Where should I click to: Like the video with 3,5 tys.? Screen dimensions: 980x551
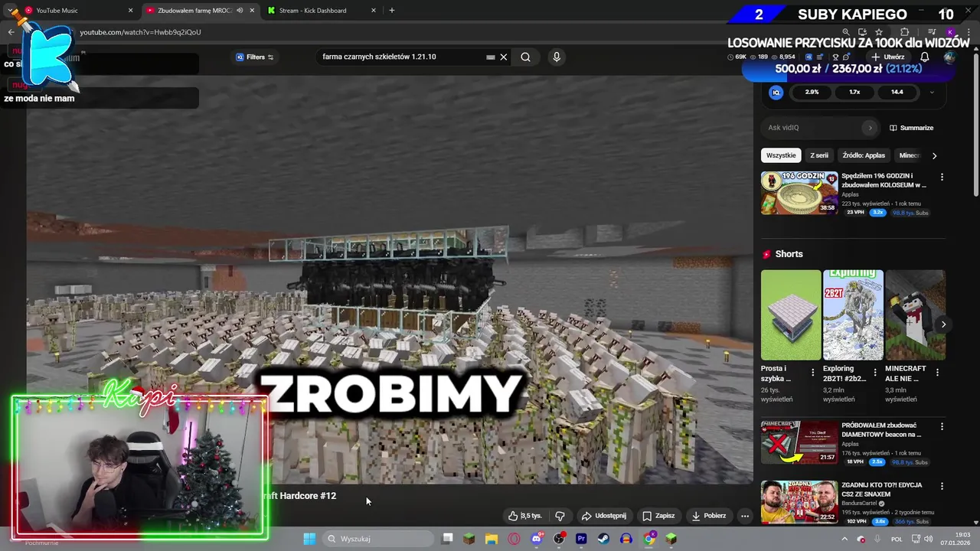(x=524, y=516)
